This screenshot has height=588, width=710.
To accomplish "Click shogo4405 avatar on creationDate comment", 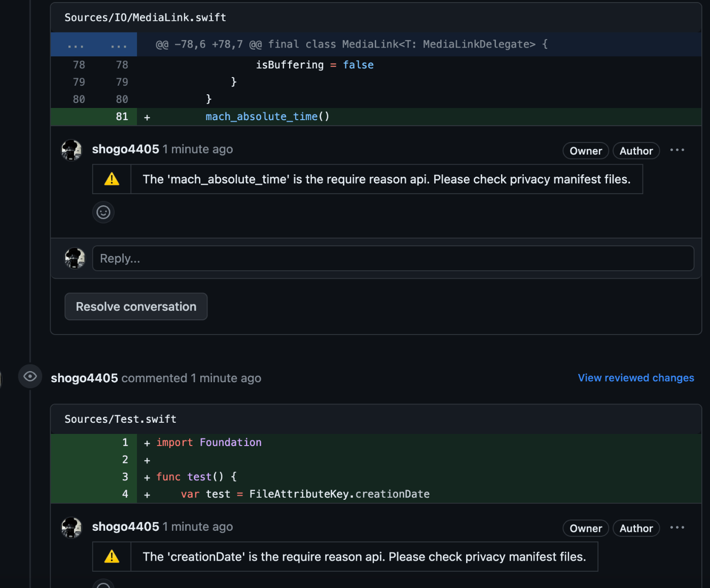I will pos(72,528).
